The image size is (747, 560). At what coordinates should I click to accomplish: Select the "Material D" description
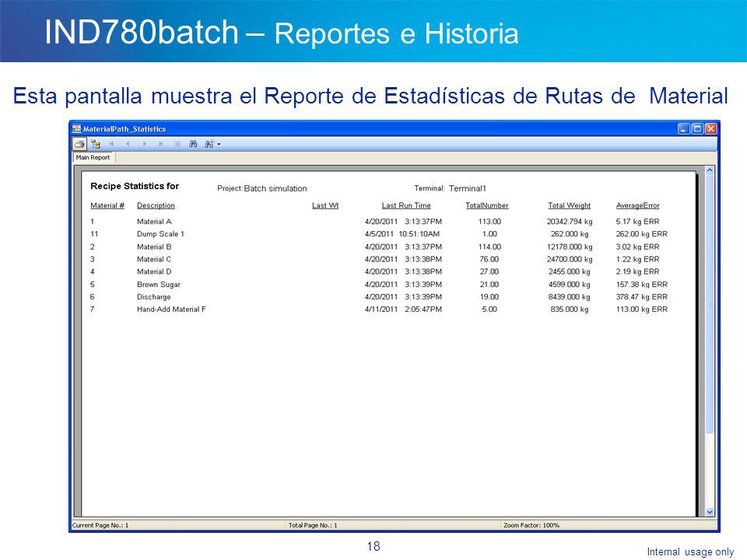point(154,272)
